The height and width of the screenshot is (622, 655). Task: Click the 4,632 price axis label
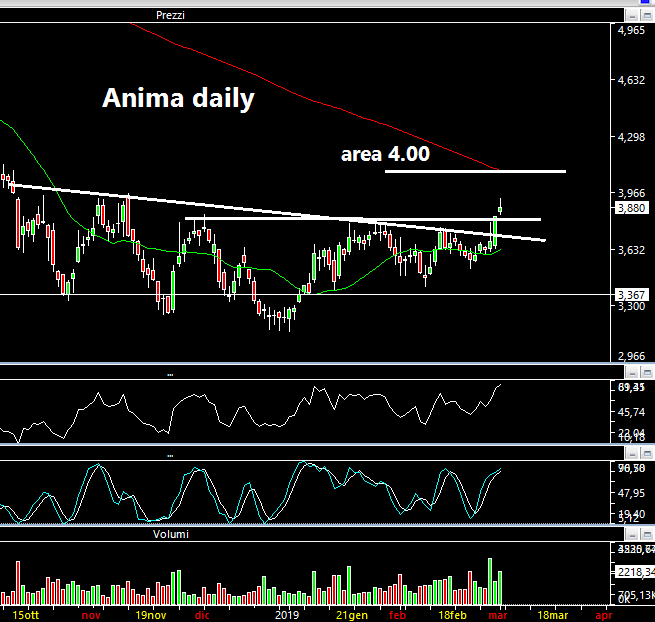631,80
